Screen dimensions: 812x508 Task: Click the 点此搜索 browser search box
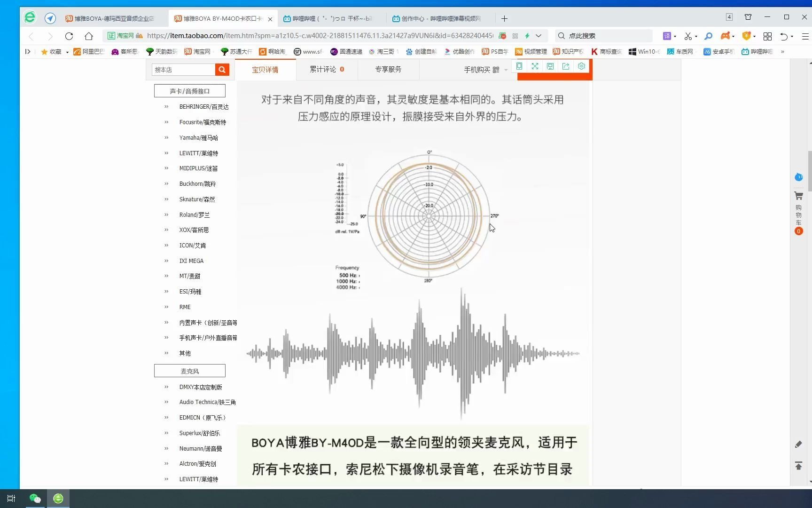[604, 36]
